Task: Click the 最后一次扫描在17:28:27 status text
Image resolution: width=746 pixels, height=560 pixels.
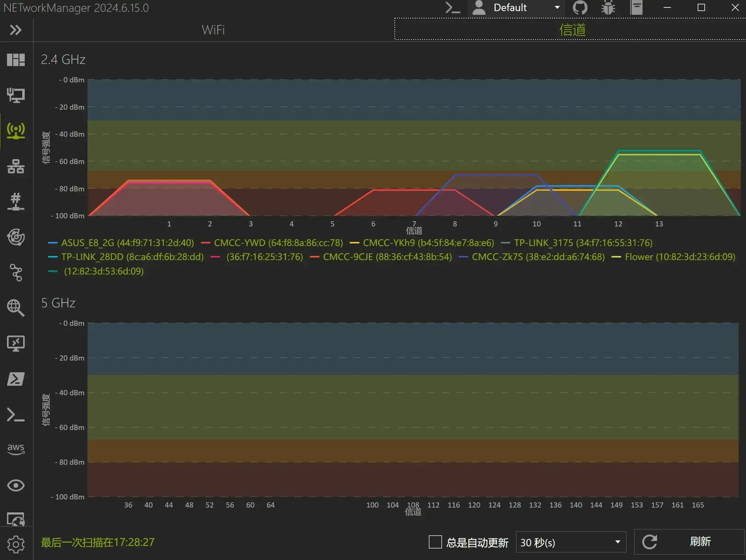Action: coord(97,542)
